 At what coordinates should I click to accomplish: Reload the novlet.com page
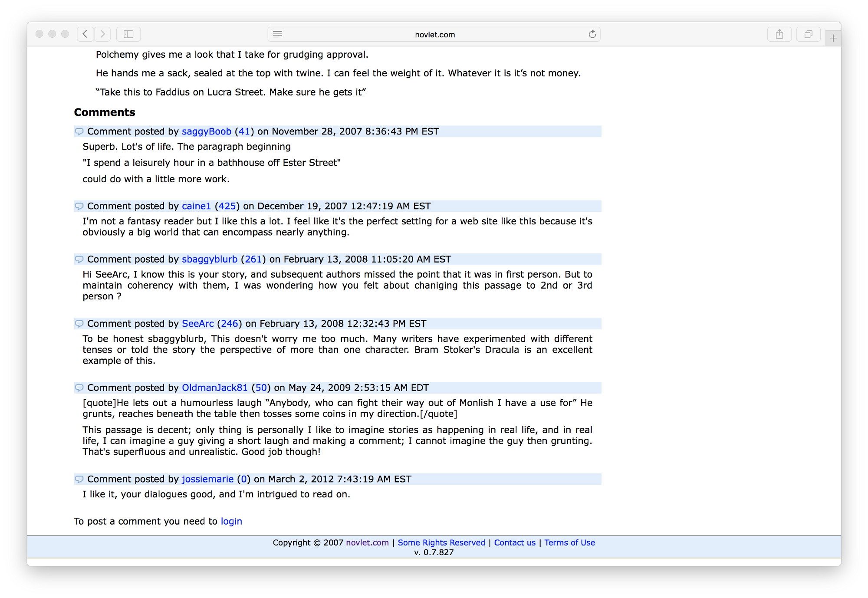coord(592,34)
